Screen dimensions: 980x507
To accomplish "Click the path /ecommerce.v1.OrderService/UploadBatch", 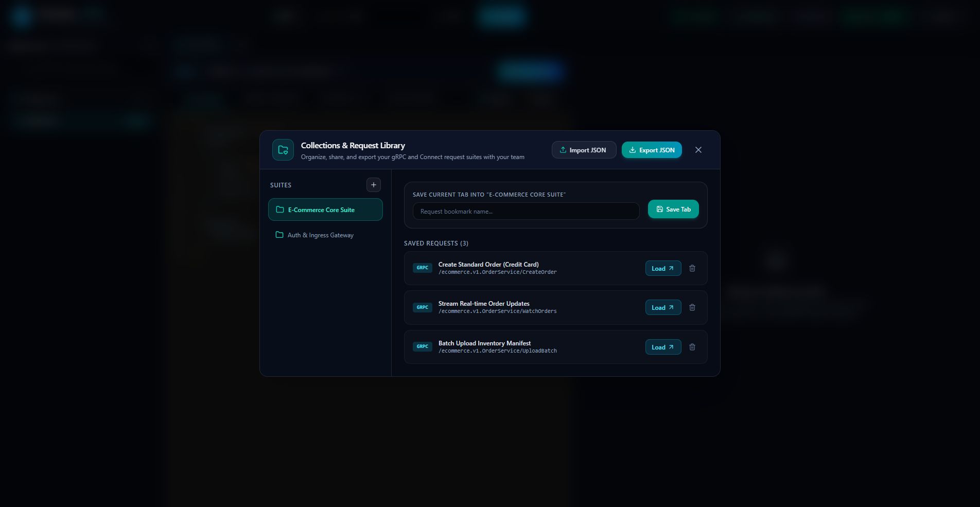I will coord(497,351).
